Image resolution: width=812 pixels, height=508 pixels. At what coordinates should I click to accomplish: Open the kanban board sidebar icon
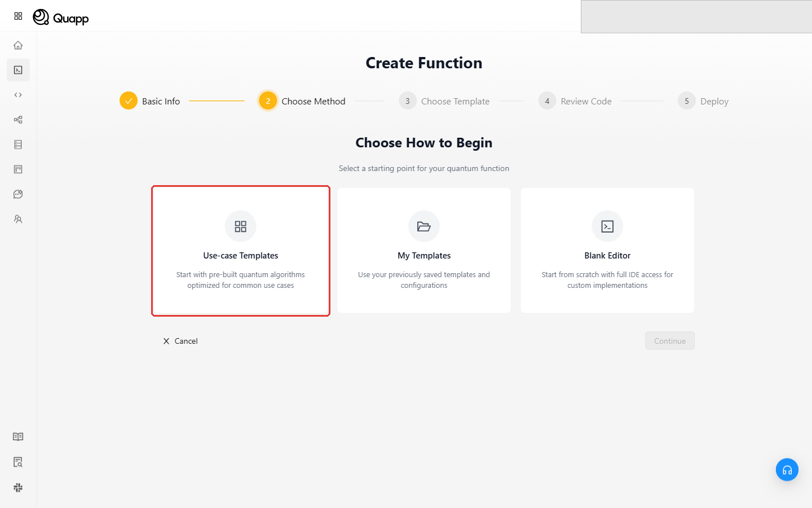pyautogui.click(x=18, y=169)
